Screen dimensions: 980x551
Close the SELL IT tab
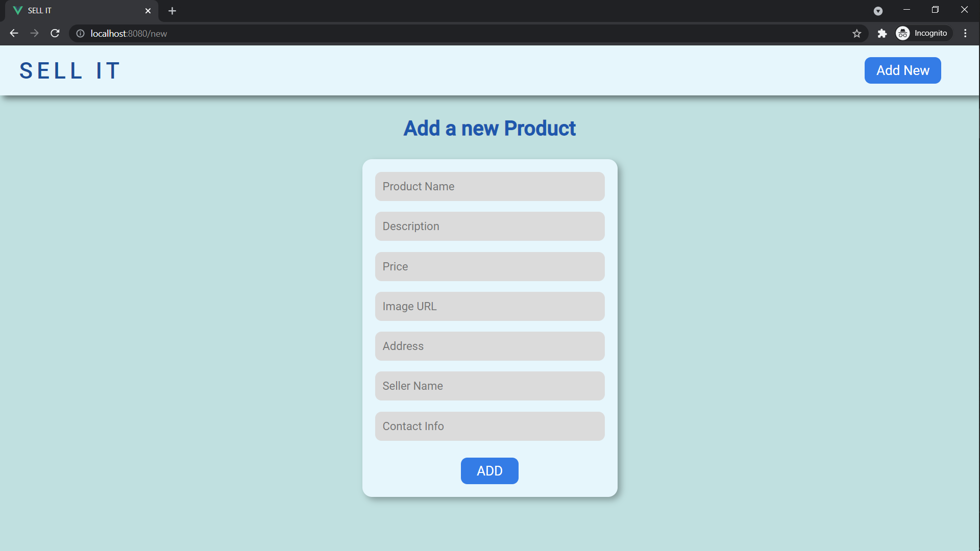[148, 11]
